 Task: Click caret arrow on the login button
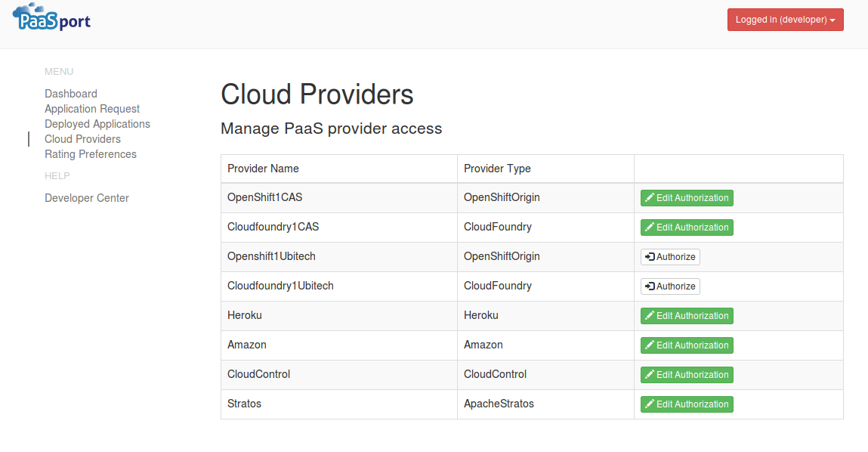point(832,20)
